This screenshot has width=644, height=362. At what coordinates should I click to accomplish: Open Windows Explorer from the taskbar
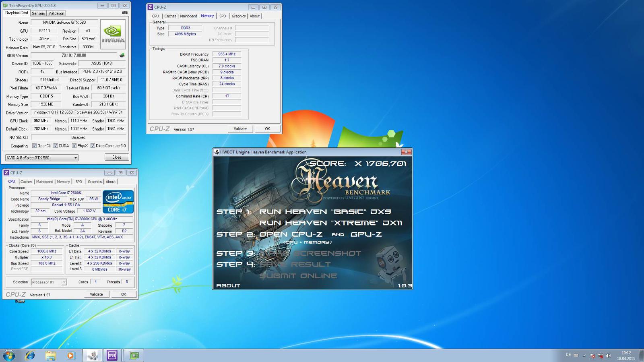[x=50, y=355]
